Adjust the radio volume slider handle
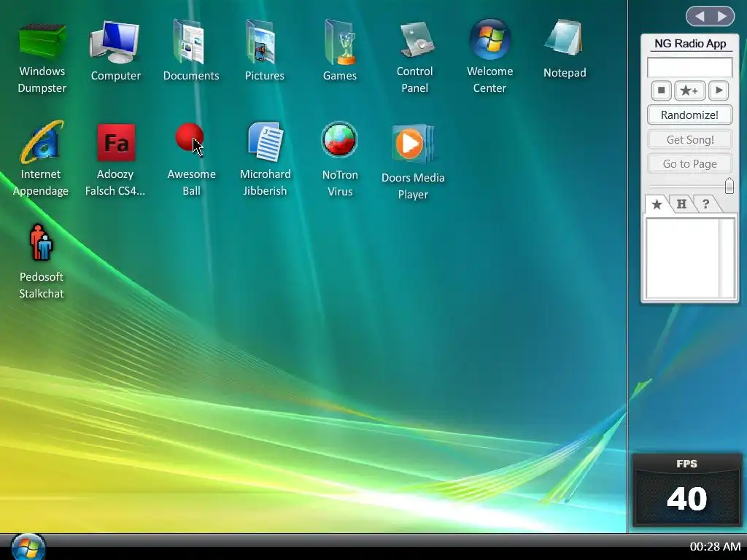747x560 pixels. pyautogui.click(x=729, y=186)
